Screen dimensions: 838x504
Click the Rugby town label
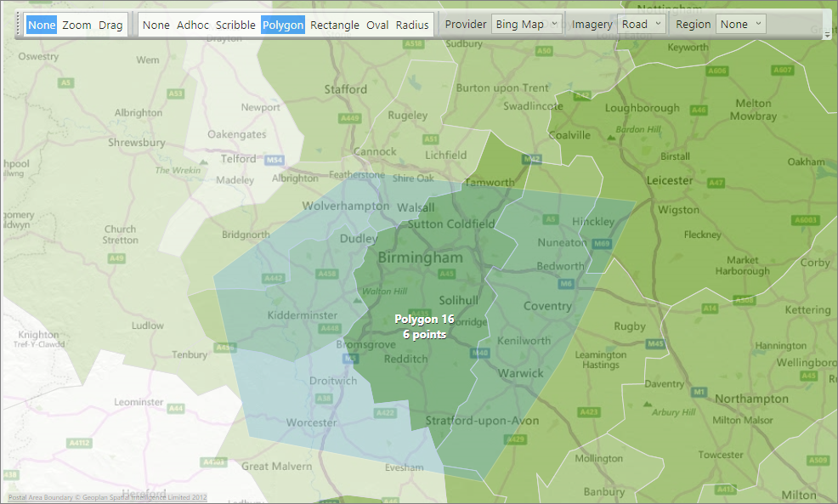click(630, 326)
